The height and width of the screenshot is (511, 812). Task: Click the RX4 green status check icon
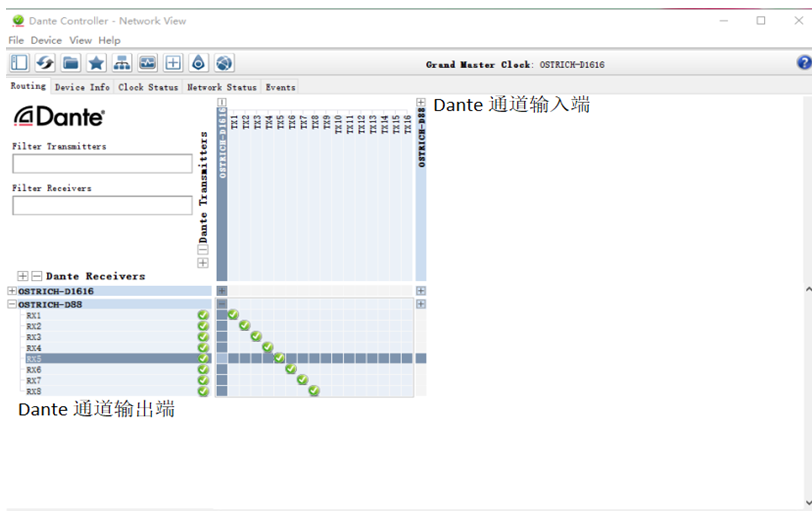(x=203, y=348)
